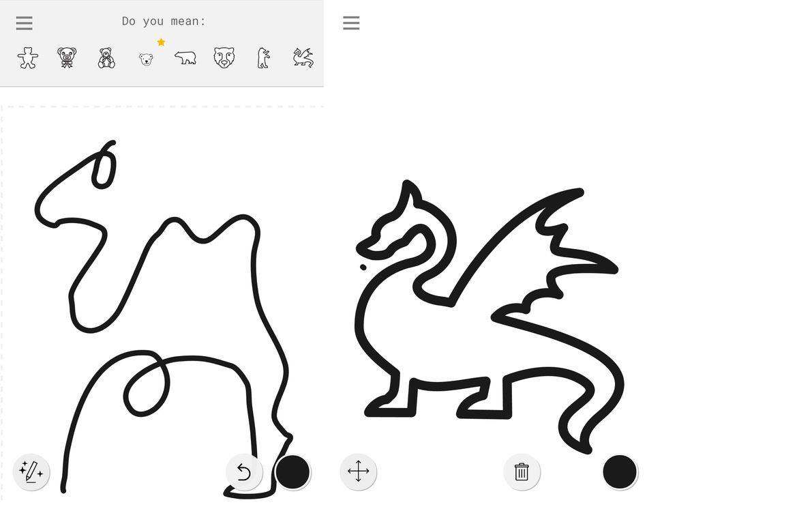Click the gold star above the suggestions
This screenshot has height=524, width=812.
(x=161, y=42)
